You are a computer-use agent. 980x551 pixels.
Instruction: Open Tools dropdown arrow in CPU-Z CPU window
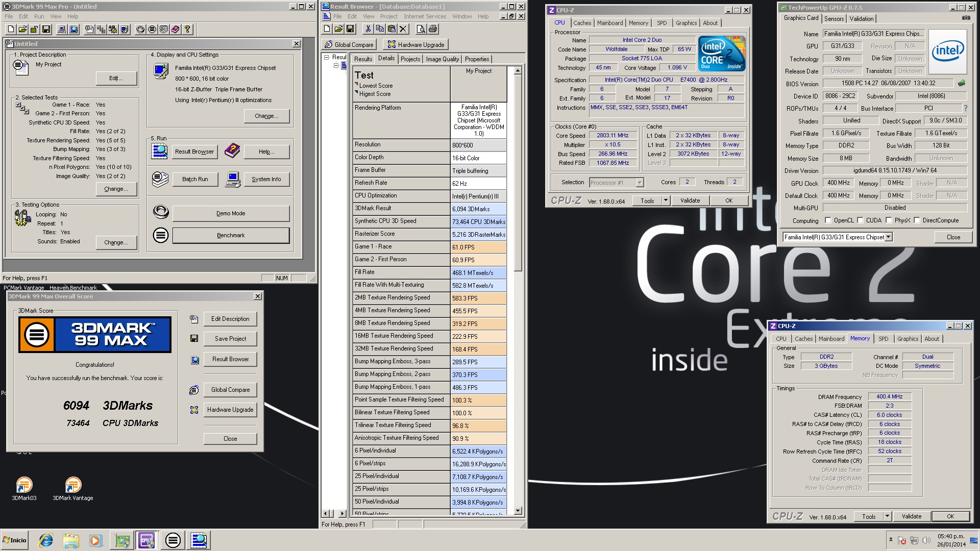point(666,201)
